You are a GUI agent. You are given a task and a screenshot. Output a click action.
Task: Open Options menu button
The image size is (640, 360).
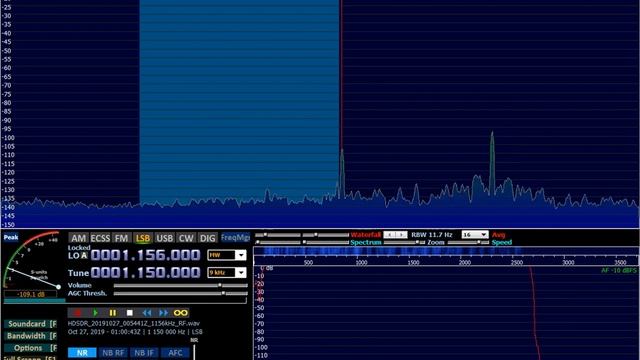click(x=30, y=348)
